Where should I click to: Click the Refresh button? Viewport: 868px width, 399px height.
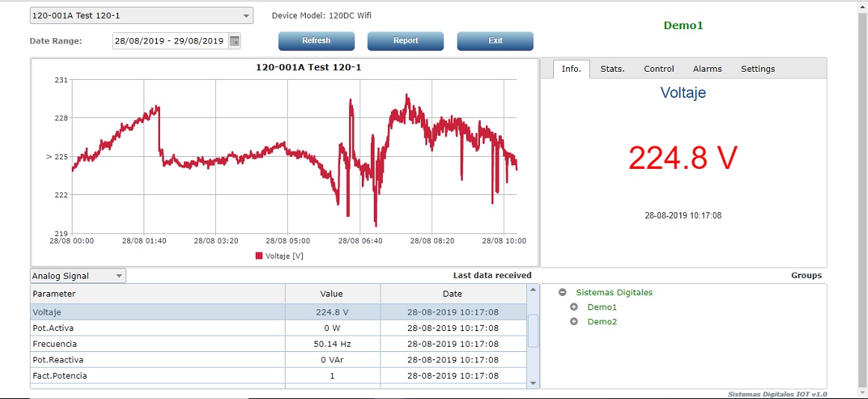click(x=316, y=41)
